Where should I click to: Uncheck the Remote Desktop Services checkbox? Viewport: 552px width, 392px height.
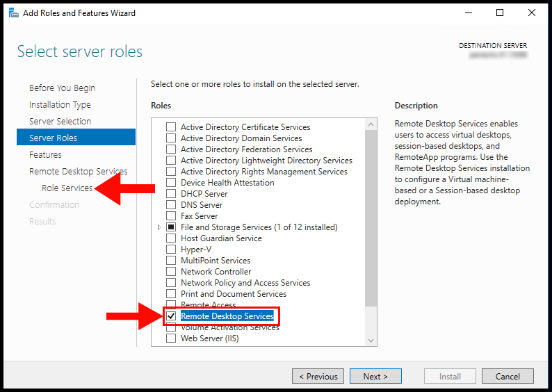(171, 316)
